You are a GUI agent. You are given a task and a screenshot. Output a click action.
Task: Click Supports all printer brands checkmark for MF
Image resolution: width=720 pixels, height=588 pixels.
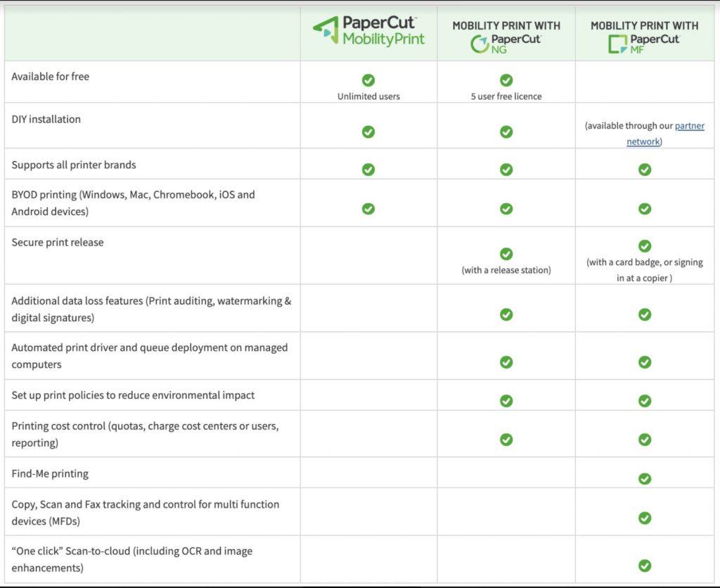pos(645,170)
